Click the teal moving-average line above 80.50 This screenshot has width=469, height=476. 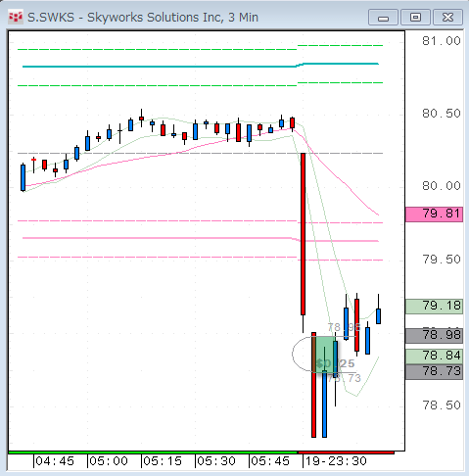201,66
